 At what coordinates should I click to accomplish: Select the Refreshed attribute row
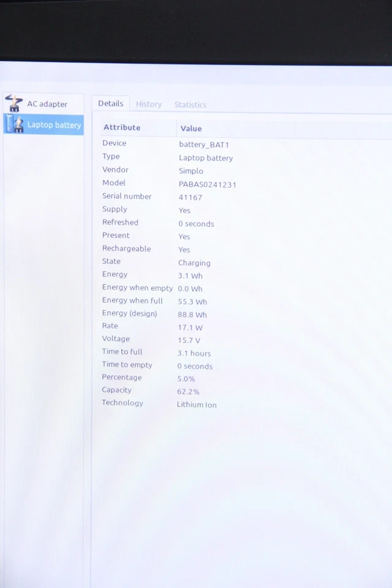pyautogui.click(x=120, y=222)
